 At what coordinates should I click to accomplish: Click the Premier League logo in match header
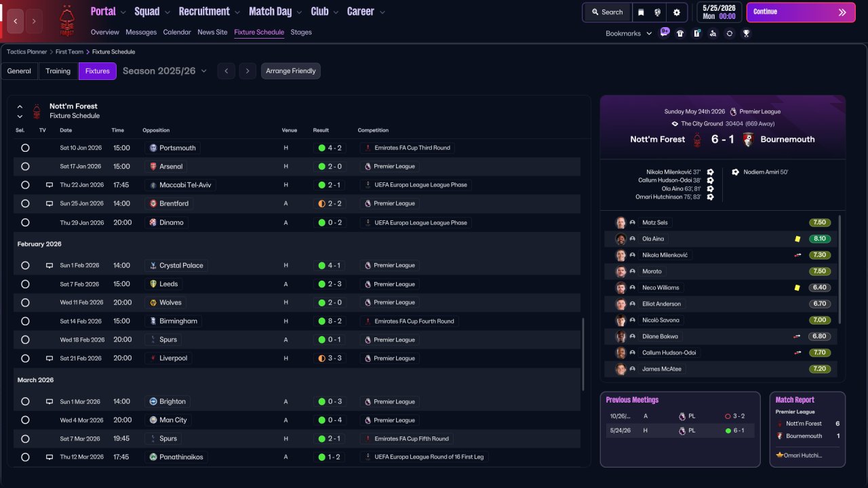coord(732,112)
